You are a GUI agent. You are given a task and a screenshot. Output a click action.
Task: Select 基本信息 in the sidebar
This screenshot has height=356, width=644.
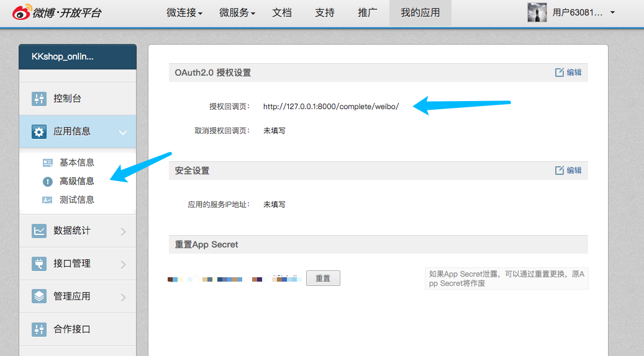point(77,162)
